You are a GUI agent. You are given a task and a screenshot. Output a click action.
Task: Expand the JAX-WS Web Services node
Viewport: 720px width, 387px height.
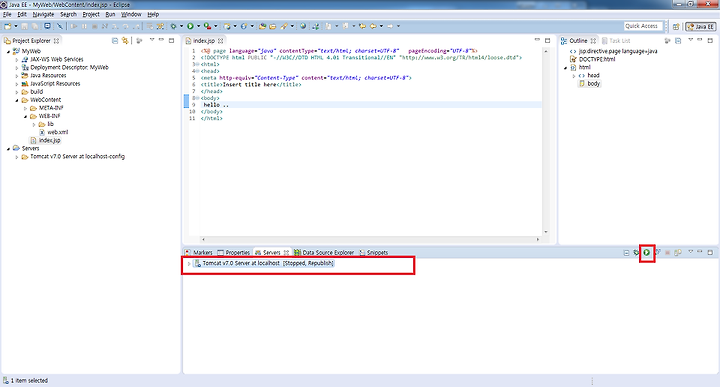[x=17, y=60]
